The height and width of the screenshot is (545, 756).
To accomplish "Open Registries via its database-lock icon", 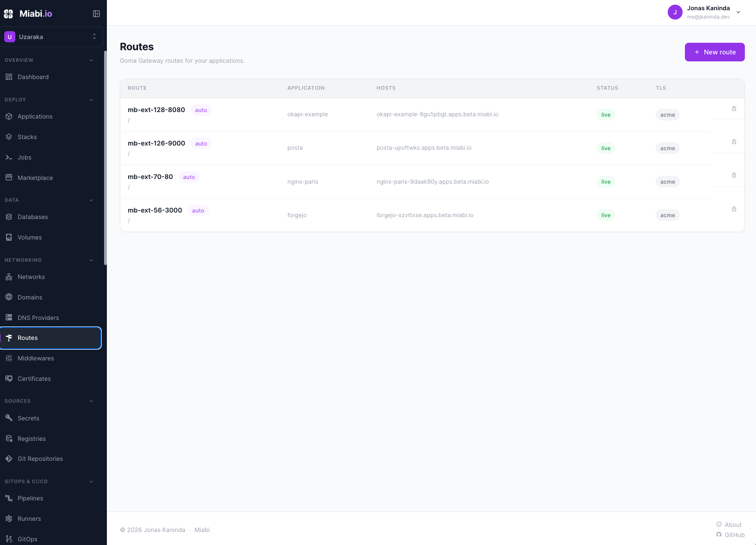I will (x=9, y=439).
